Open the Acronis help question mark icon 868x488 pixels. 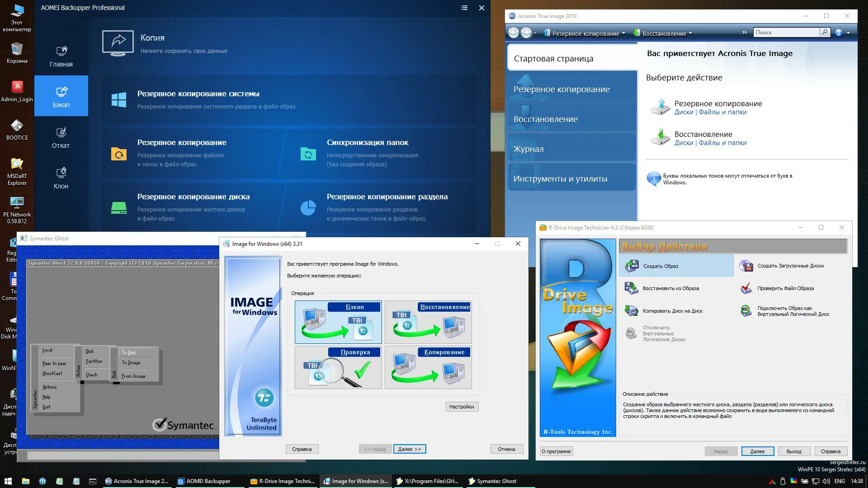click(839, 33)
